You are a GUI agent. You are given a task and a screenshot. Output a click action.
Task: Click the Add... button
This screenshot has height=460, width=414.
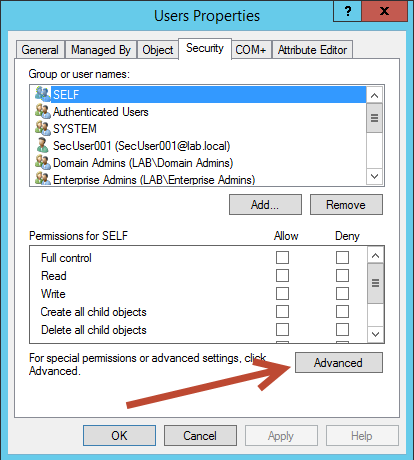tap(265, 205)
